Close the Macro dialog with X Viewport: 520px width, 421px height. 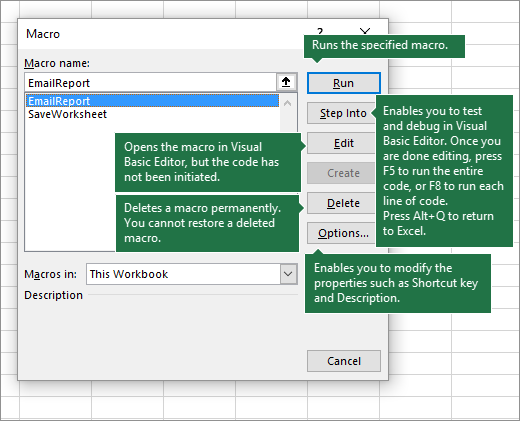click(365, 32)
